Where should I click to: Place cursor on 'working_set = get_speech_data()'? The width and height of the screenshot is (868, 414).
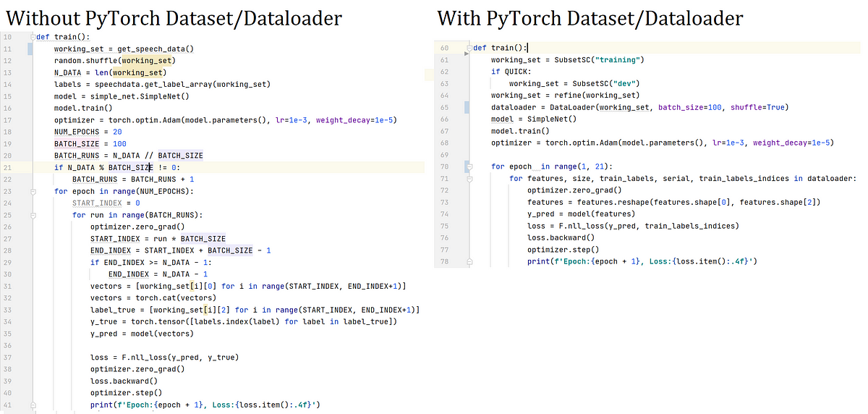pos(124,48)
